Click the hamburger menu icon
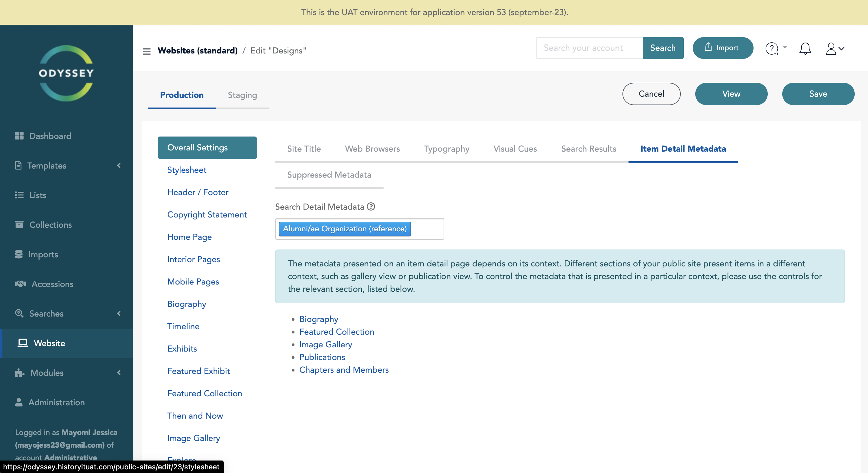This screenshot has width=868, height=473. click(146, 51)
